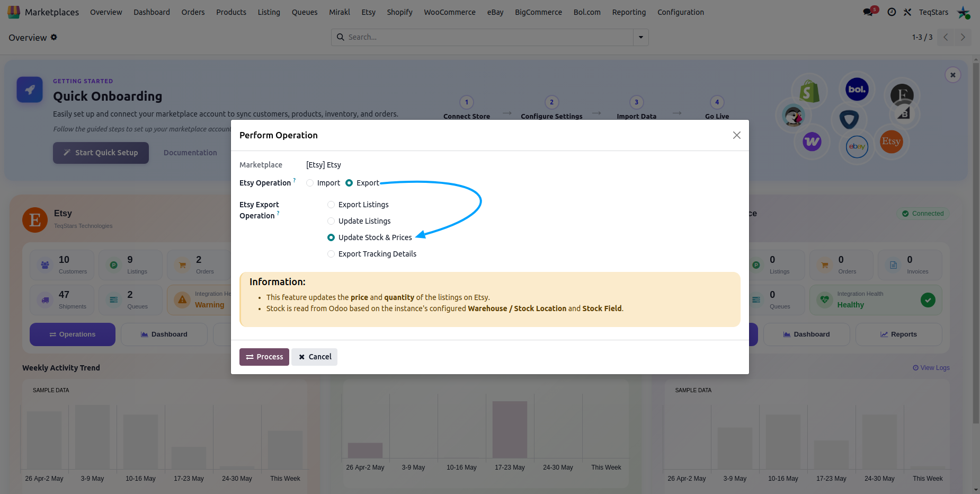
Task: Dismiss the Quick Onboarding banner
Action: tap(952, 75)
